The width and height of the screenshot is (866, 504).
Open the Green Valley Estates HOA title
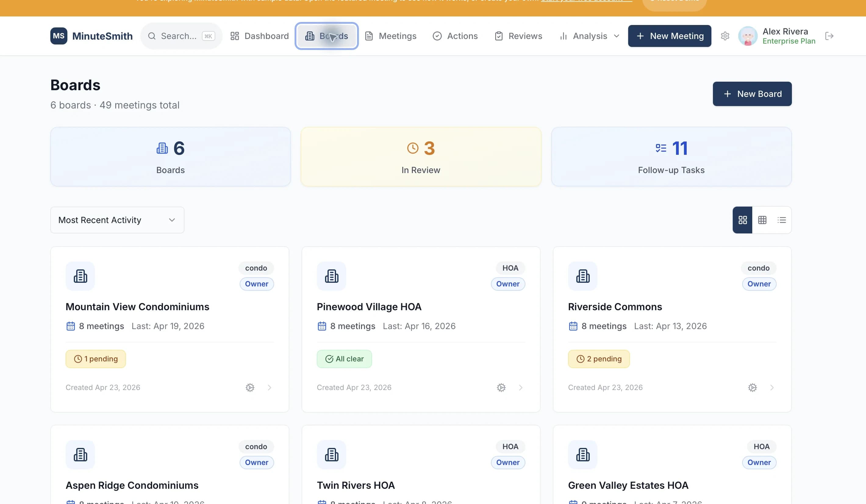(x=628, y=485)
